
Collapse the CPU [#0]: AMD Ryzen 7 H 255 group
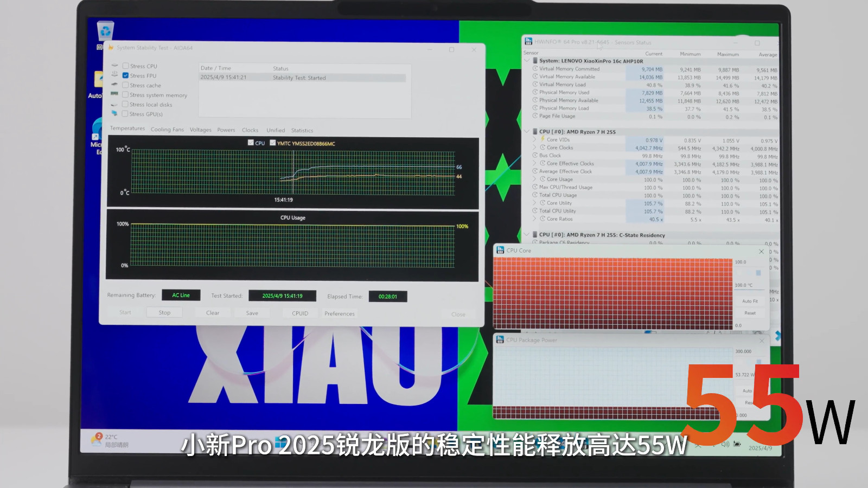(x=527, y=131)
